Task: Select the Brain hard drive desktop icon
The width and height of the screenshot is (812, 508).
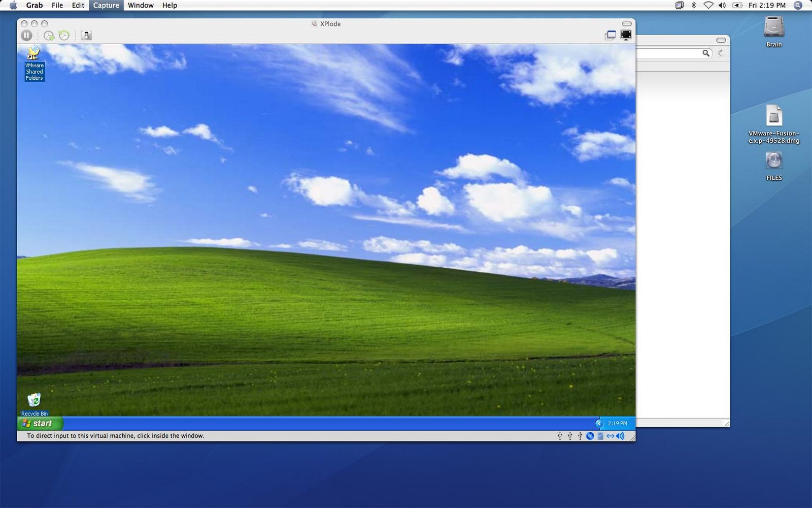Action: coord(774,31)
